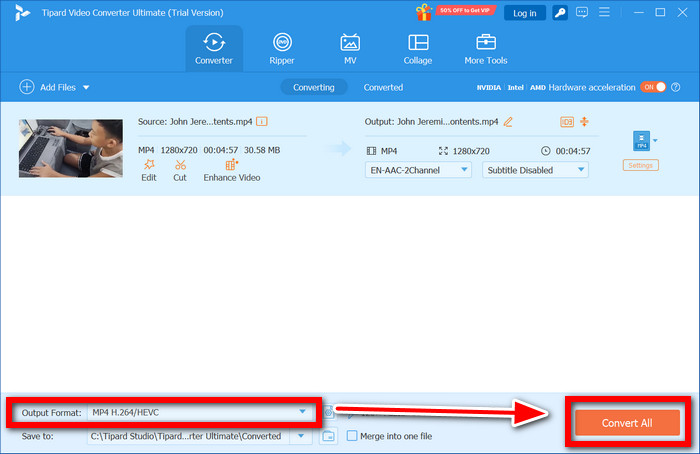Switch to the Collage tab
Image resolution: width=700 pixels, height=454 pixels.
point(418,49)
